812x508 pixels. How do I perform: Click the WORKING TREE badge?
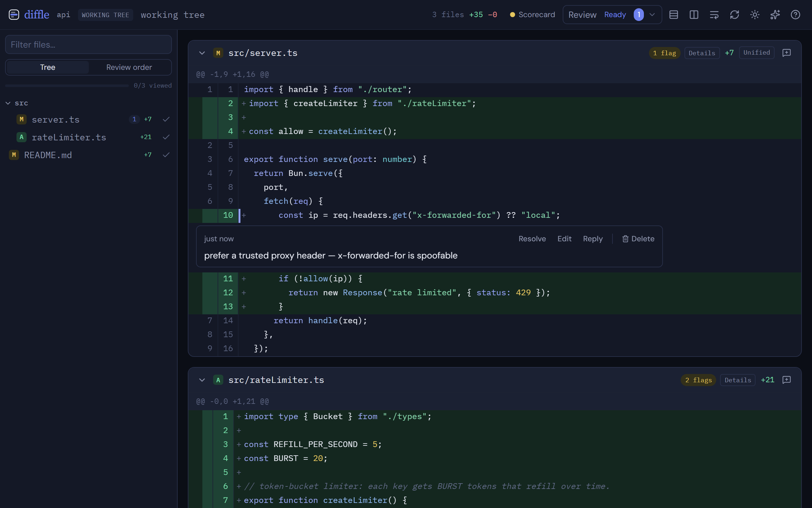tap(105, 15)
